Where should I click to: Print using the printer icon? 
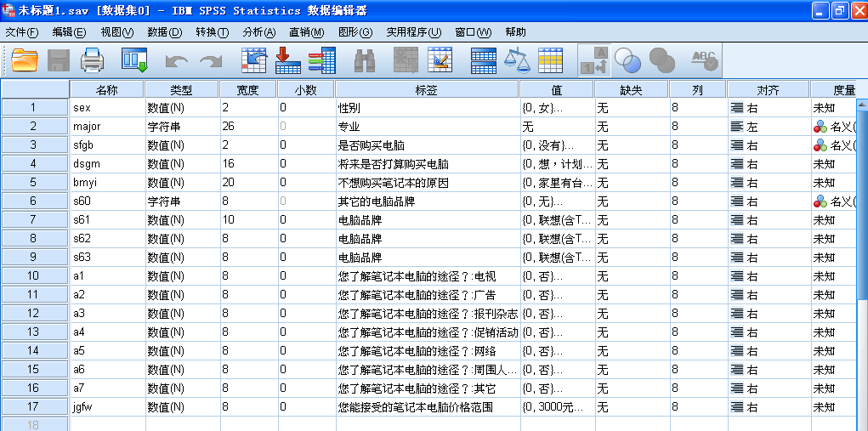point(92,60)
